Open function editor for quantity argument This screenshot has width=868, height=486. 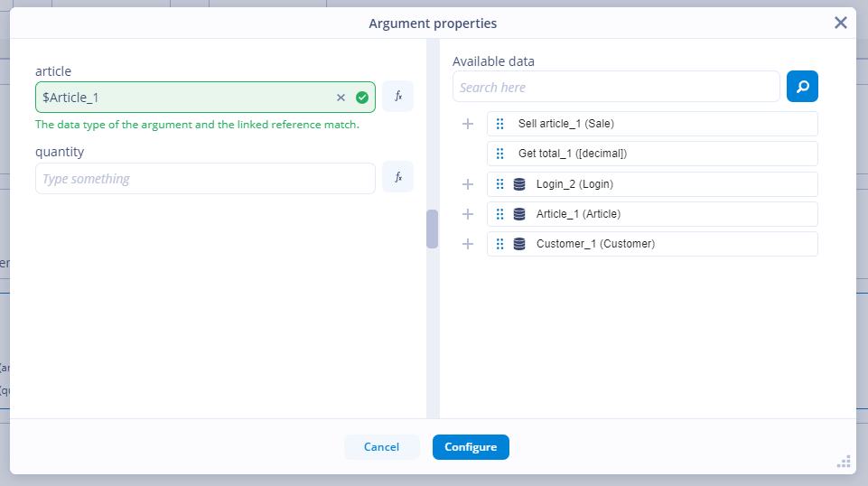[397, 177]
